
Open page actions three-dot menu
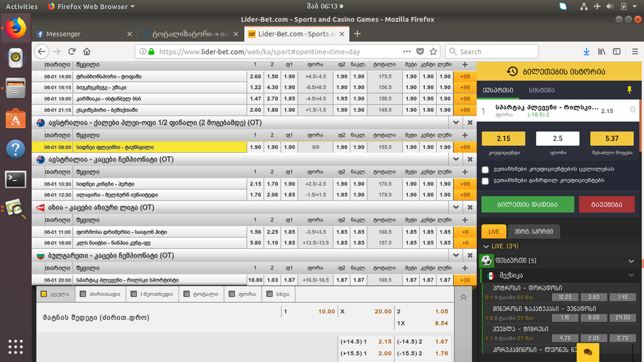[407, 52]
